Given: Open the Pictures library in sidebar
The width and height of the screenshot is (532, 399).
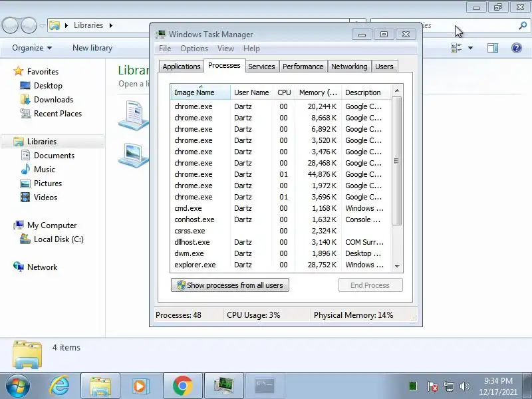Looking at the screenshot, I should click(x=41, y=184).
